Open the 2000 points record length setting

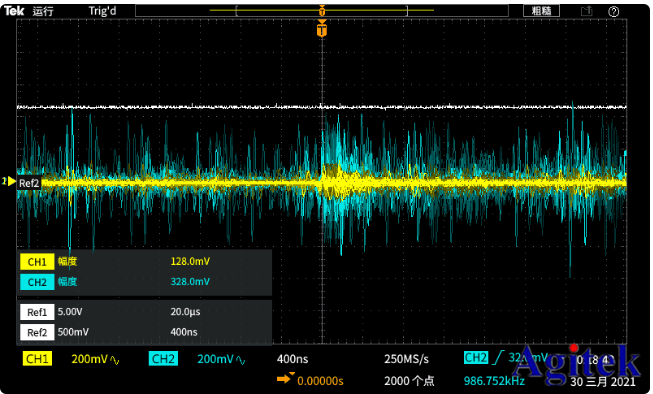tap(409, 381)
